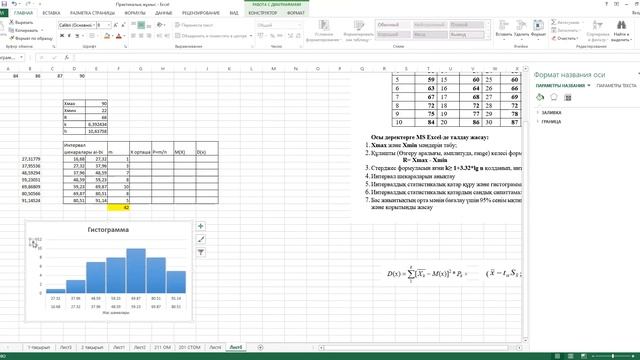
Task: Switch to the 1 тақырып sheet tab
Action: tap(39, 347)
